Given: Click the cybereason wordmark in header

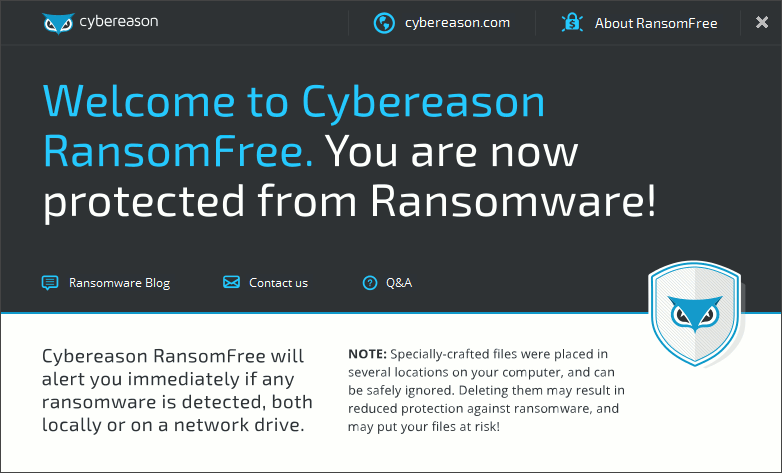Looking at the screenshot, I should pyautogui.click(x=118, y=21).
